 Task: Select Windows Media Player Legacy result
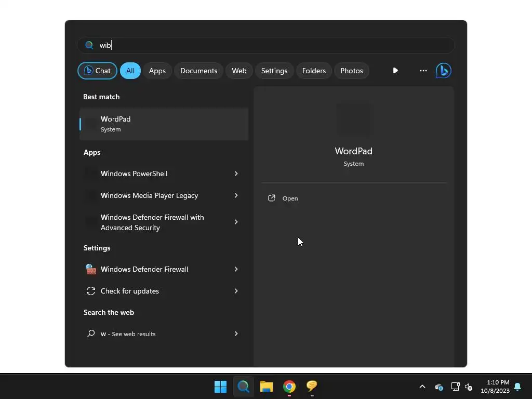pos(164,195)
